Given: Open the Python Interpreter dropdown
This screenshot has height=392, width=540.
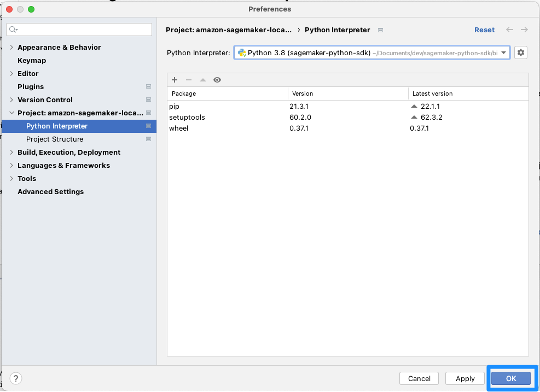Looking at the screenshot, I should tap(372, 52).
